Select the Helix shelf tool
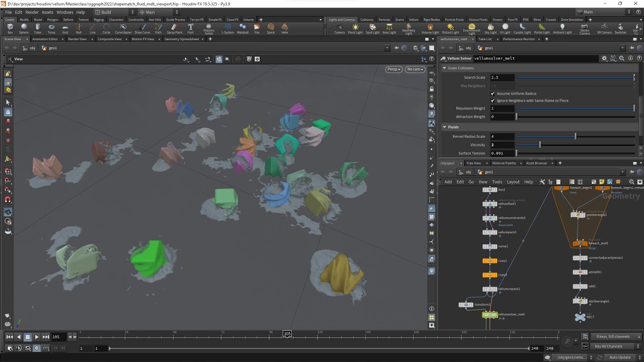The image size is (644, 362). pos(285,29)
